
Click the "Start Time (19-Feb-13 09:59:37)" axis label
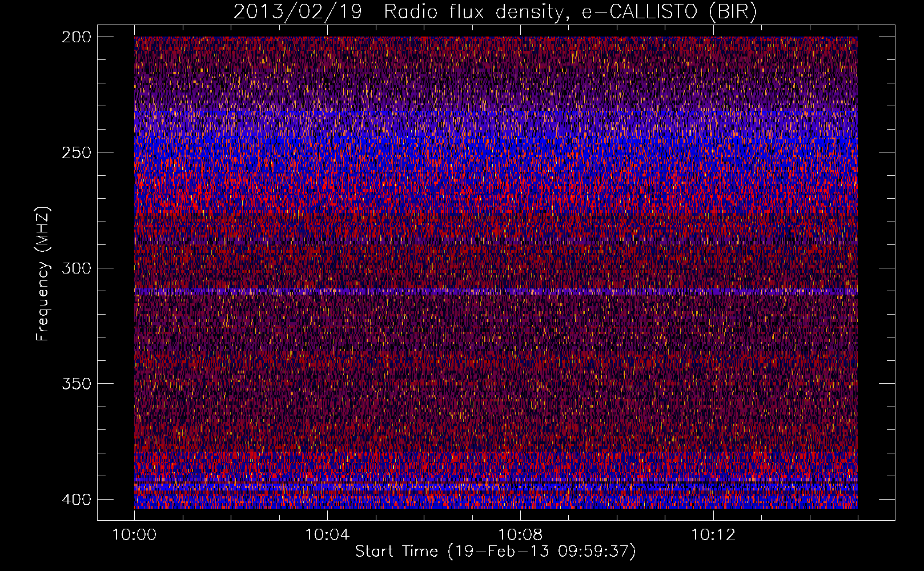(495, 552)
